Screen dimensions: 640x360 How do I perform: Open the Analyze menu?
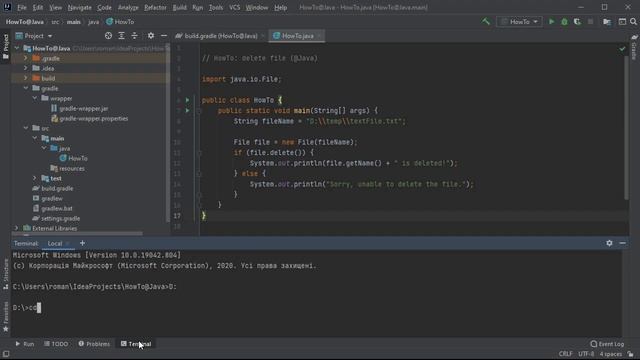(x=128, y=7)
